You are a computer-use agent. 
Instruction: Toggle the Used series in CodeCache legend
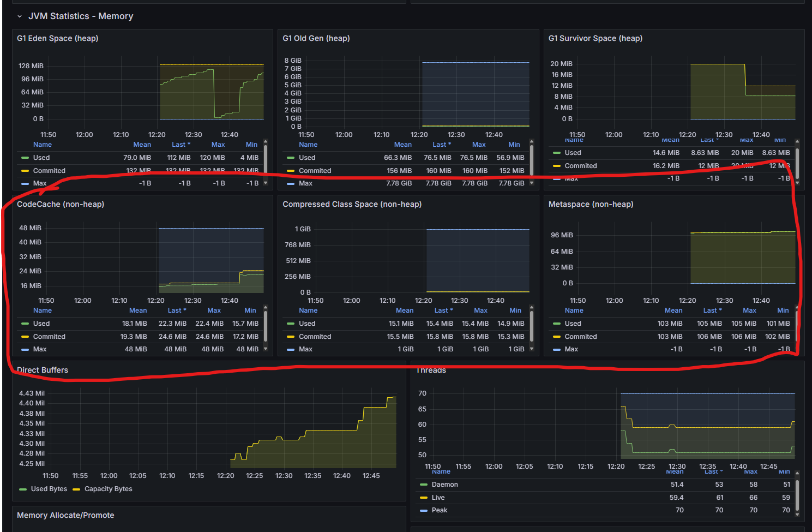pos(41,324)
